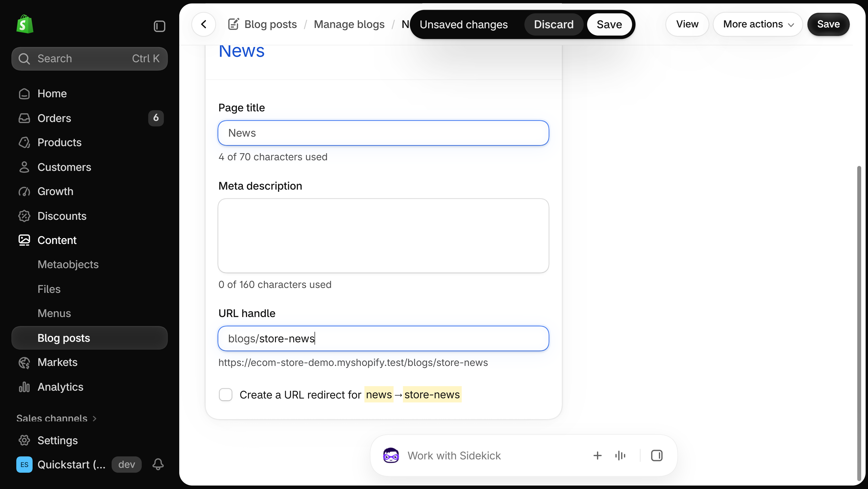Open Orders in the sidebar
This screenshot has height=489, width=868.
[89, 118]
